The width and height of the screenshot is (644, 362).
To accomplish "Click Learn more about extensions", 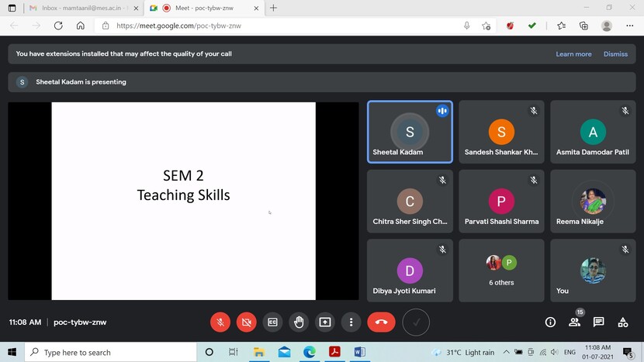I will point(573,54).
